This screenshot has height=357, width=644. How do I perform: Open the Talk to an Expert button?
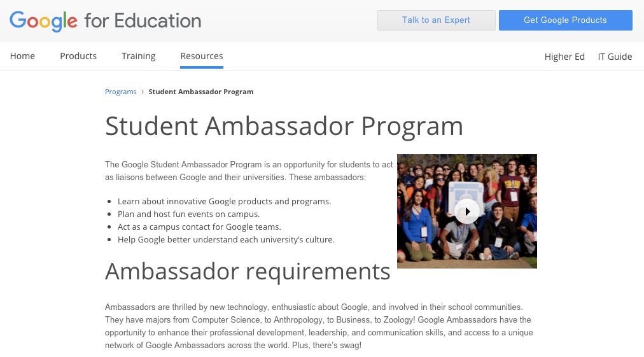tap(436, 20)
